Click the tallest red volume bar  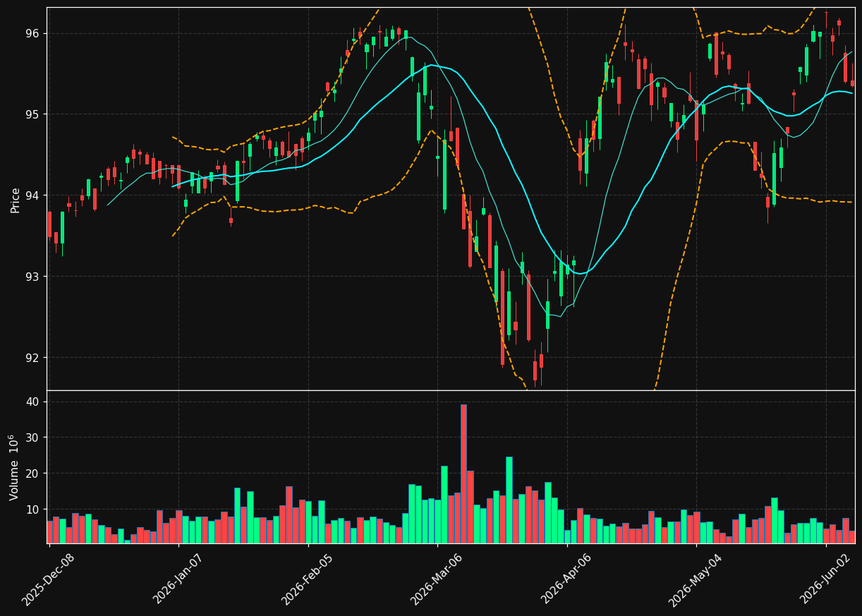tap(463, 473)
